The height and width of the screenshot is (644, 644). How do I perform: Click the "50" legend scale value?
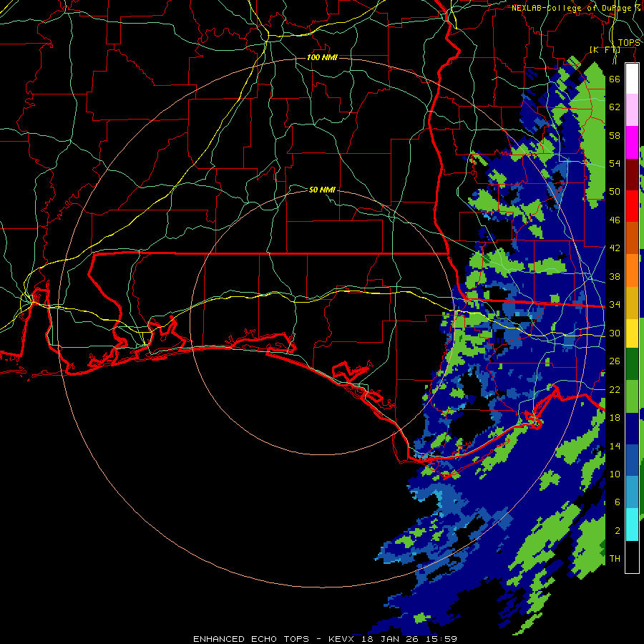click(x=615, y=191)
